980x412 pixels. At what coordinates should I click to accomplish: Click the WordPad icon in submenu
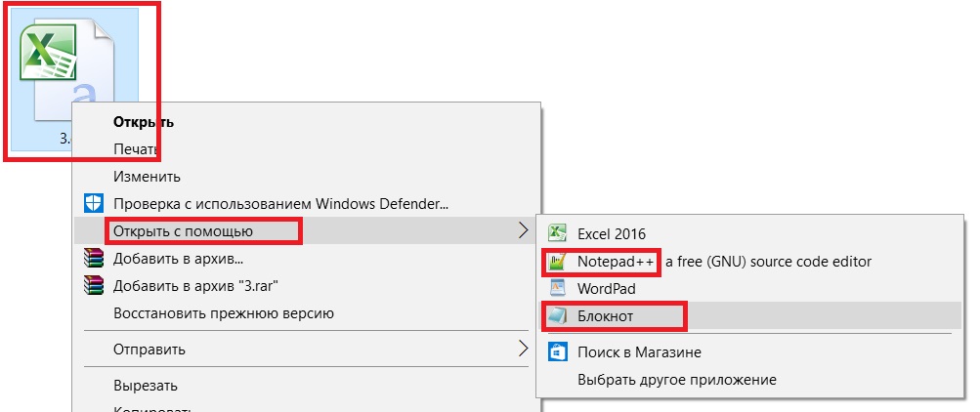pyautogui.click(x=558, y=289)
